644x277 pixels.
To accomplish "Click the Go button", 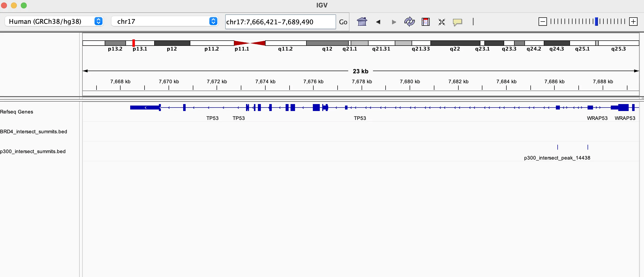I will [x=343, y=22].
